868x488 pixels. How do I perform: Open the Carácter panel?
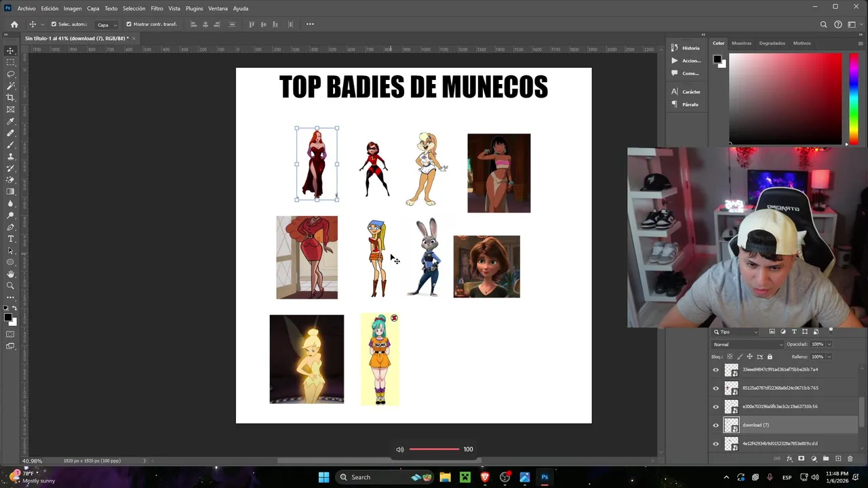pyautogui.click(x=686, y=91)
